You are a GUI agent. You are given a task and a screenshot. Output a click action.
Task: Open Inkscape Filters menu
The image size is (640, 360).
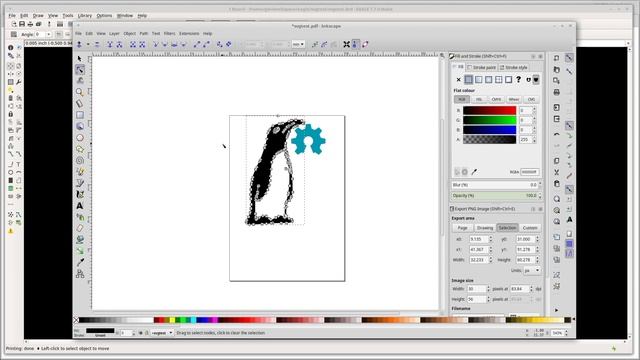(169, 33)
